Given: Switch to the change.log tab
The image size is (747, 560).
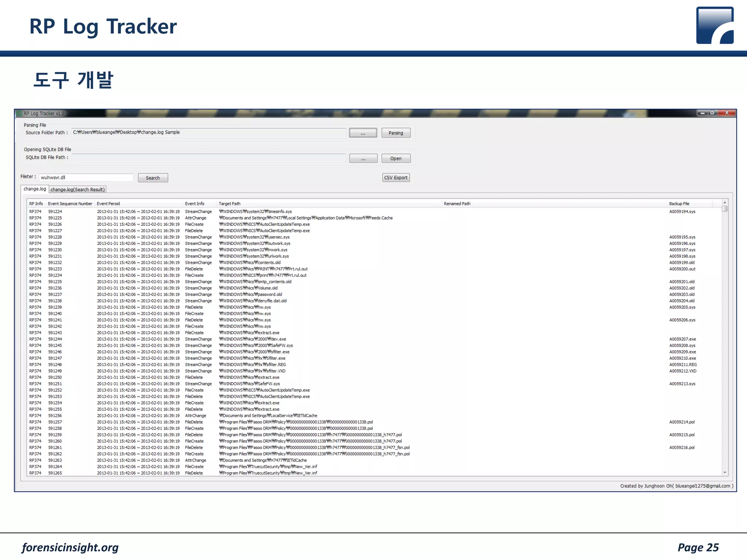Looking at the screenshot, I should (35, 189).
